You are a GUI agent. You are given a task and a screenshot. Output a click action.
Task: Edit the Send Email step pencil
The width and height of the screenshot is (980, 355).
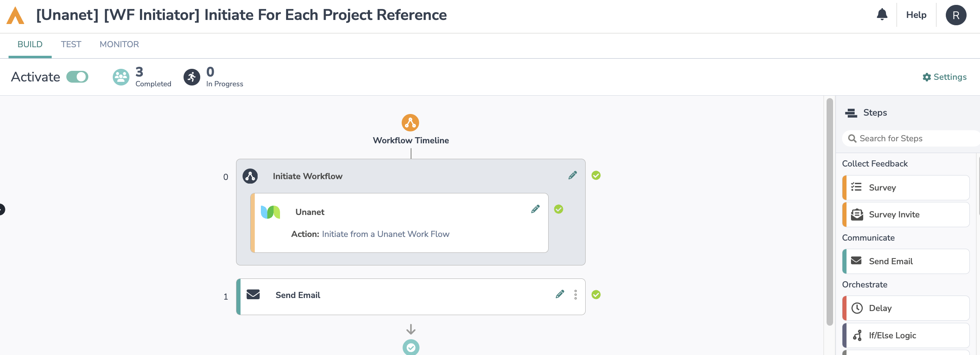[560, 294]
